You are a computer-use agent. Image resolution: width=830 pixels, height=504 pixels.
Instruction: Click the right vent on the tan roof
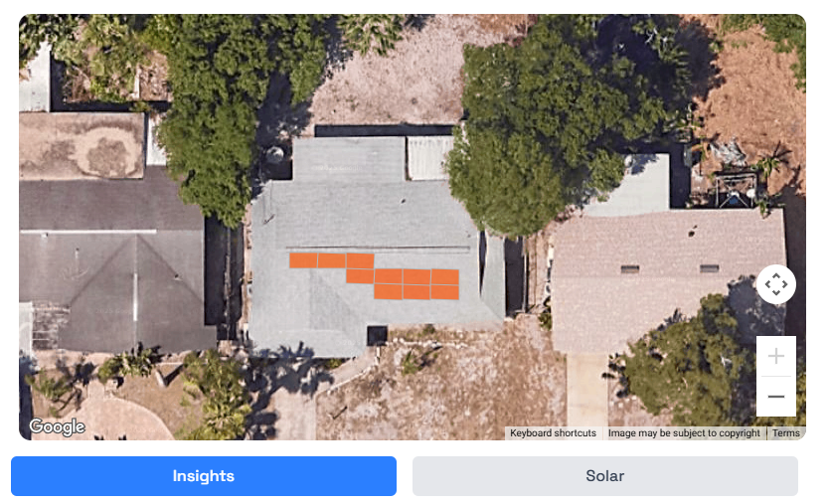point(709,268)
